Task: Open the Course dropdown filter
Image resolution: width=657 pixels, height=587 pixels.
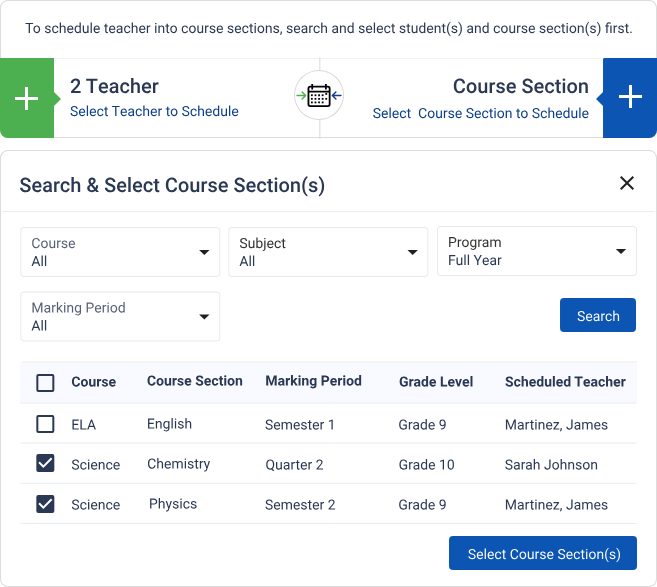Action: click(120, 252)
